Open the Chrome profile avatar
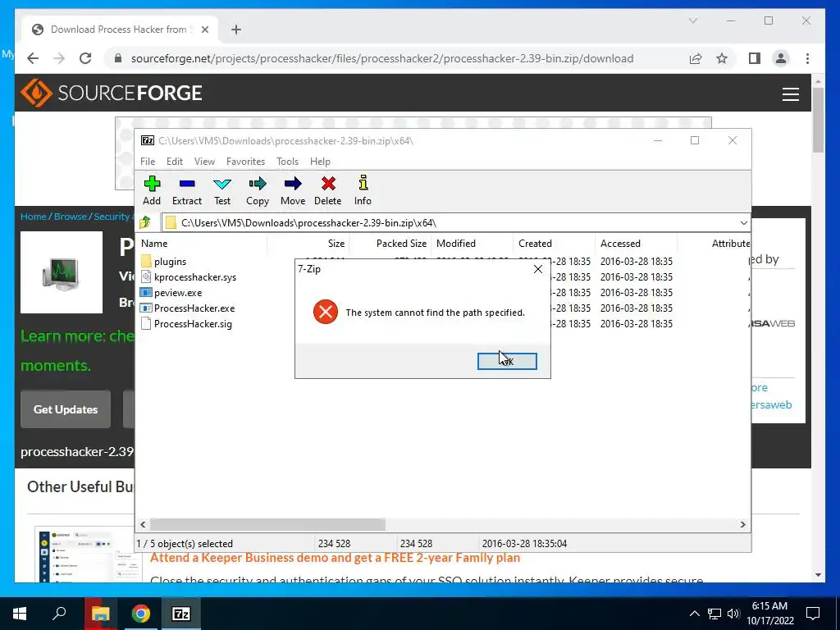Image resolution: width=840 pixels, height=630 pixels. [781, 58]
